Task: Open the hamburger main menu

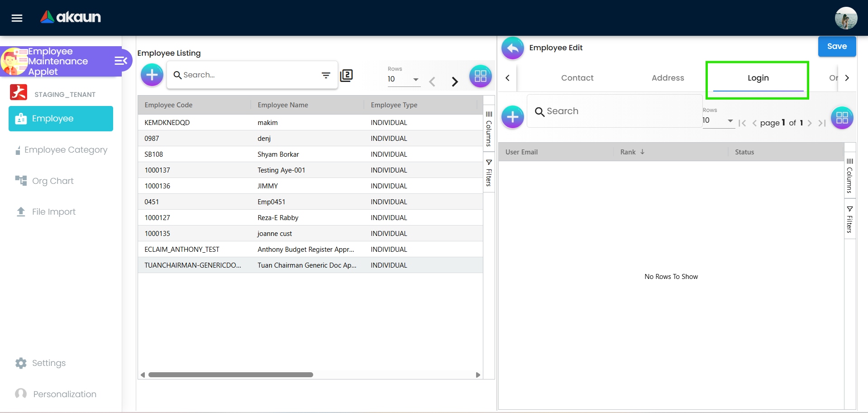Action: point(17,18)
